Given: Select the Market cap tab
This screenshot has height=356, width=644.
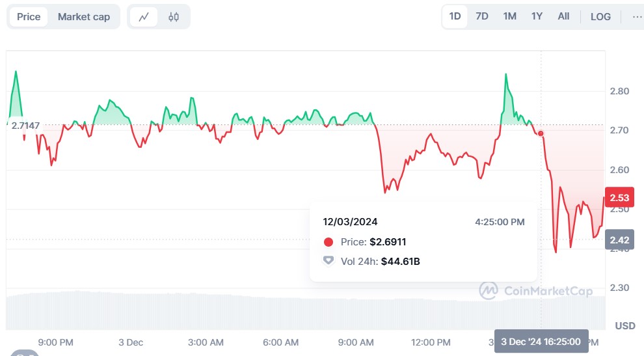Looking at the screenshot, I should (x=84, y=17).
